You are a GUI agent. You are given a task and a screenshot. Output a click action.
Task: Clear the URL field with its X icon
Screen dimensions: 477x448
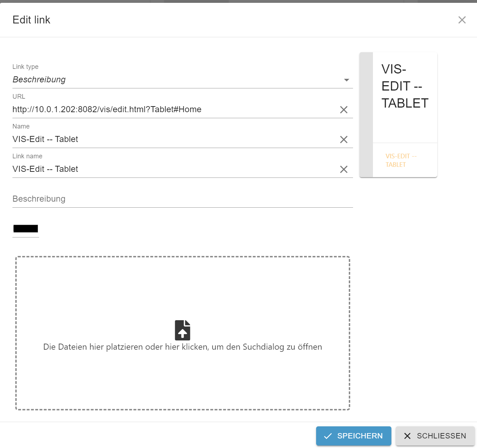point(343,110)
